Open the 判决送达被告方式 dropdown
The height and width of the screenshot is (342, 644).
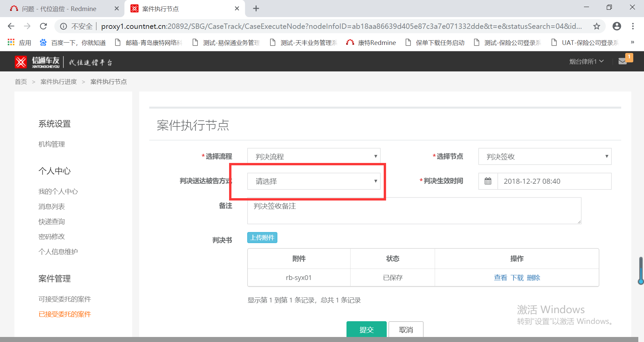tap(314, 181)
